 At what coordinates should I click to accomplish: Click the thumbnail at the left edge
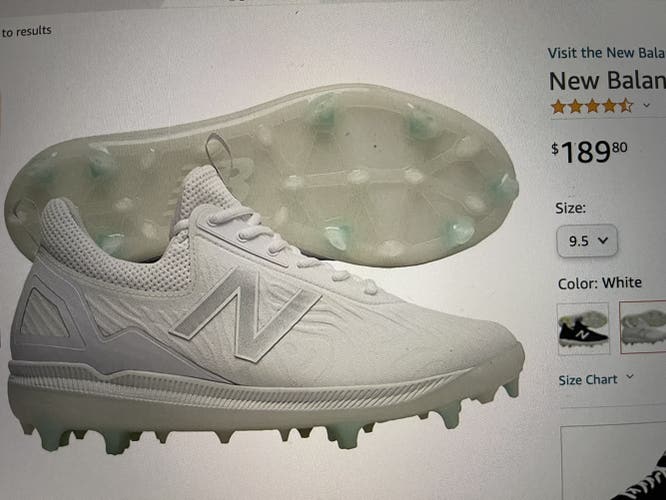pyautogui.click(x=3, y=110)
